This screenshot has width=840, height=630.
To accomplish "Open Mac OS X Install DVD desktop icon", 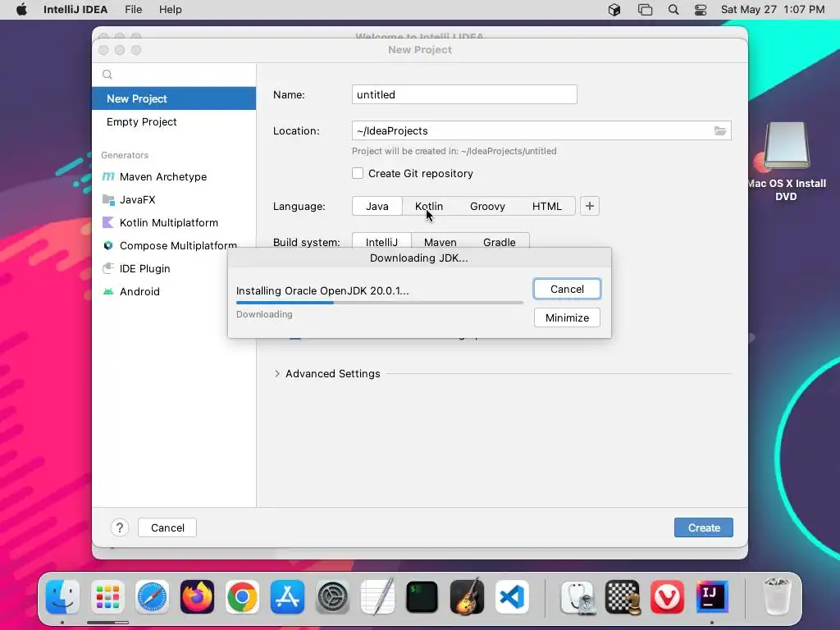I will tap(786, 161).
